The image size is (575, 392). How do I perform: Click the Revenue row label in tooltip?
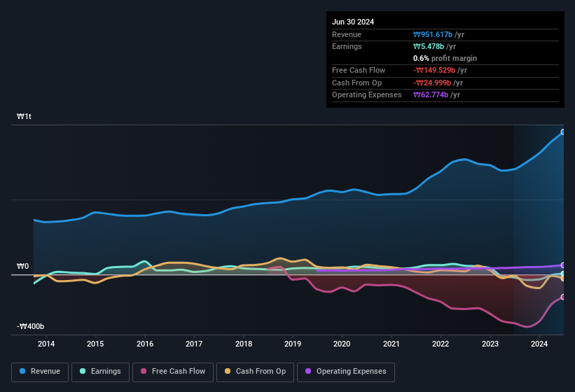[347, 34]
